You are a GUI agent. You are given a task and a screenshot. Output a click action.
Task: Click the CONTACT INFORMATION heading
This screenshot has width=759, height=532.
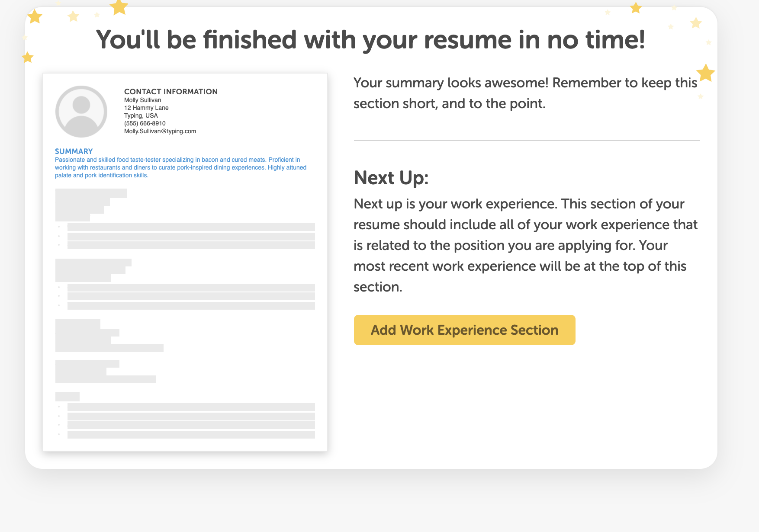171,92
